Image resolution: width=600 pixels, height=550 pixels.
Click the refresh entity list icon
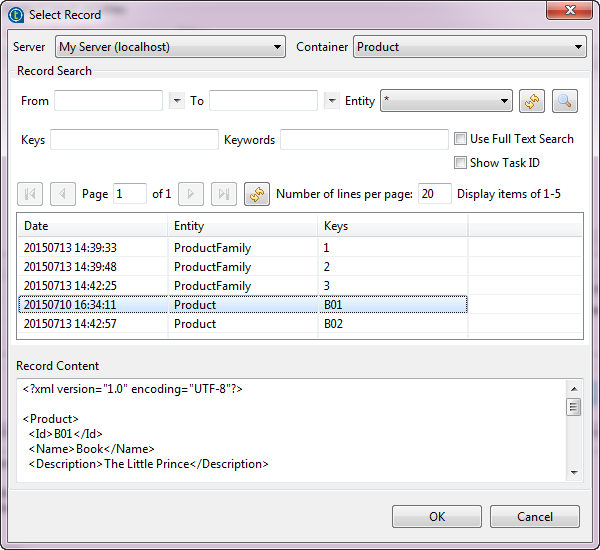coord(532,101)
